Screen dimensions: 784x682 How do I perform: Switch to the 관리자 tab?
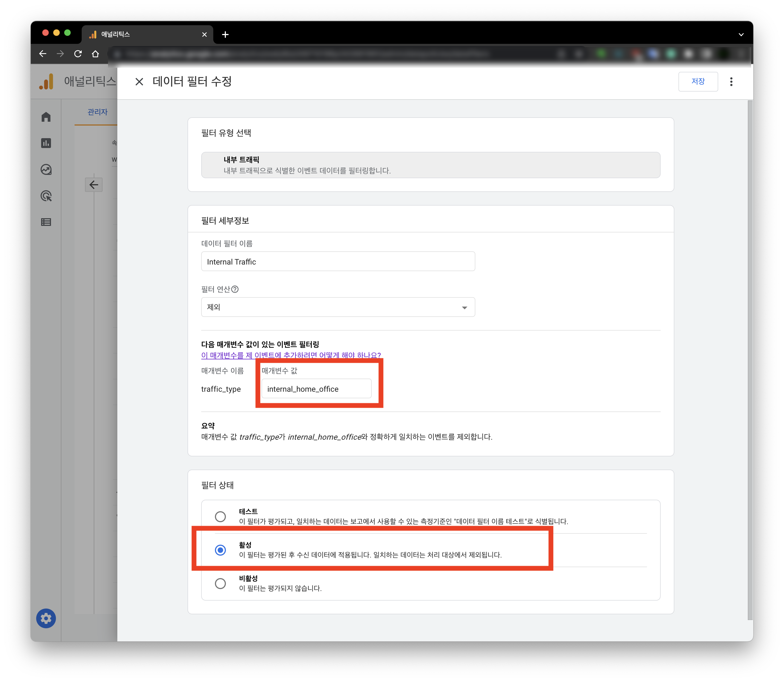[x=97, y=112]
